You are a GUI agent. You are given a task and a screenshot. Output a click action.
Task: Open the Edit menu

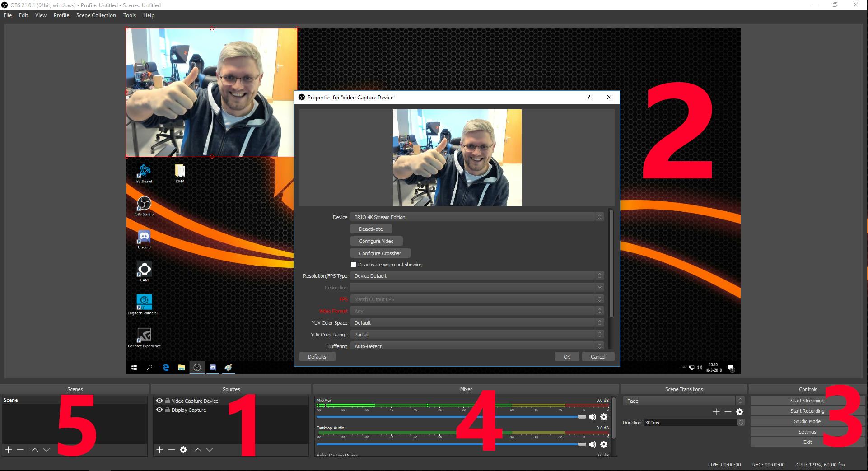(x=23, y=15)
